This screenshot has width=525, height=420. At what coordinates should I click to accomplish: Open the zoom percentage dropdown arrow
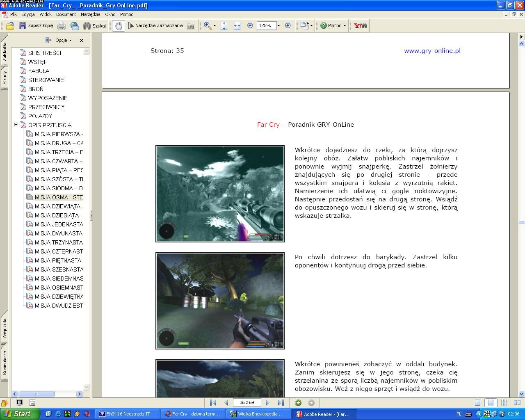point(278,25)
